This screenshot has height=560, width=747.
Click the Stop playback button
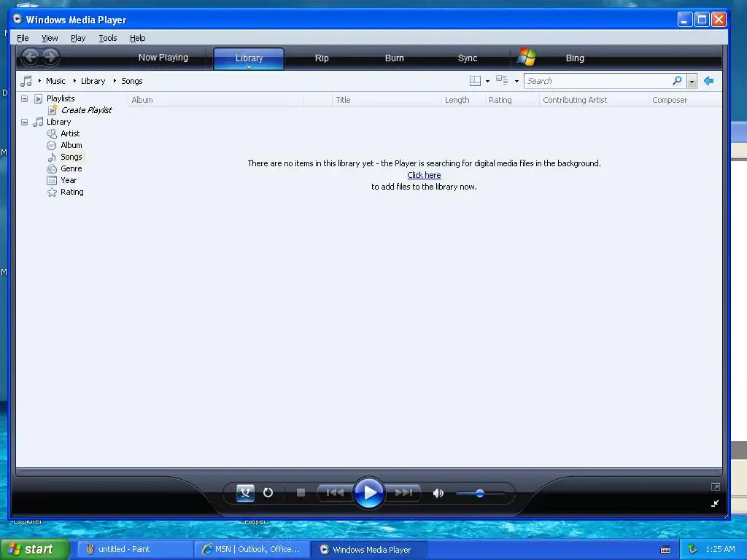coord(301,492)
